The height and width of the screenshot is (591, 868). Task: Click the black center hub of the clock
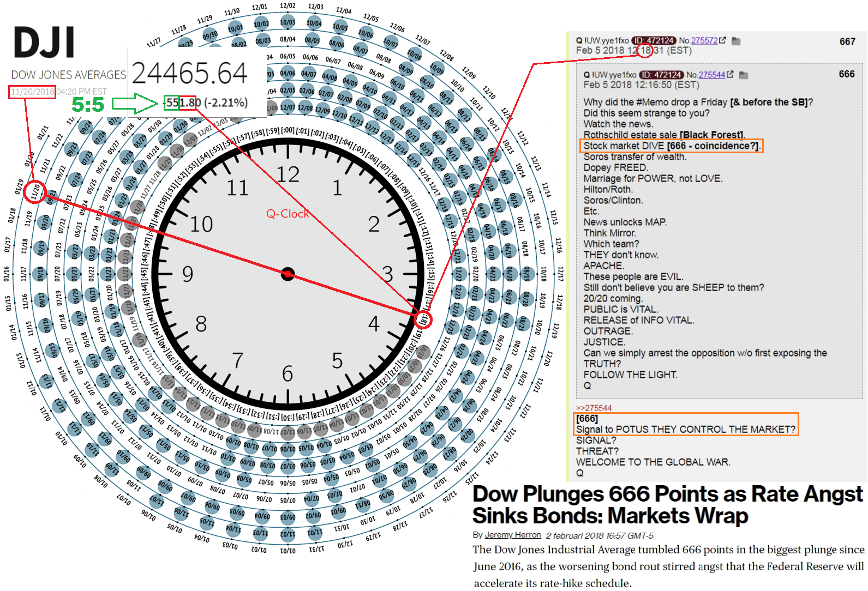[288, 274]
